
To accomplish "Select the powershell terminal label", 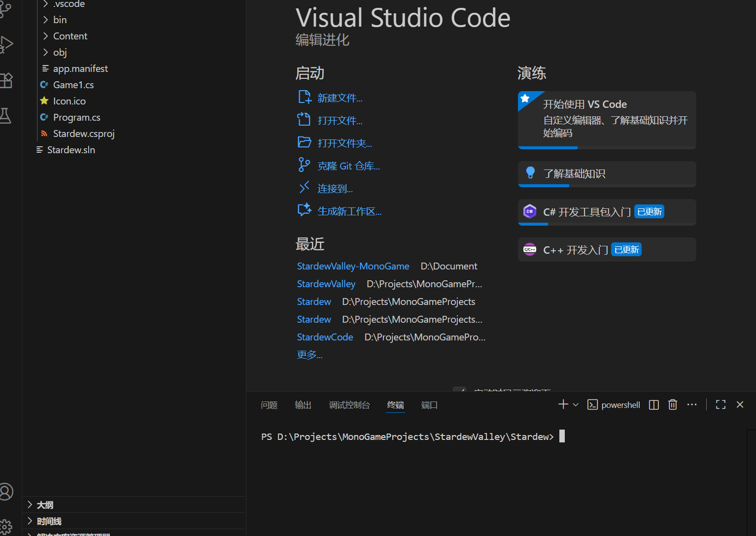I will coord(620,405).
